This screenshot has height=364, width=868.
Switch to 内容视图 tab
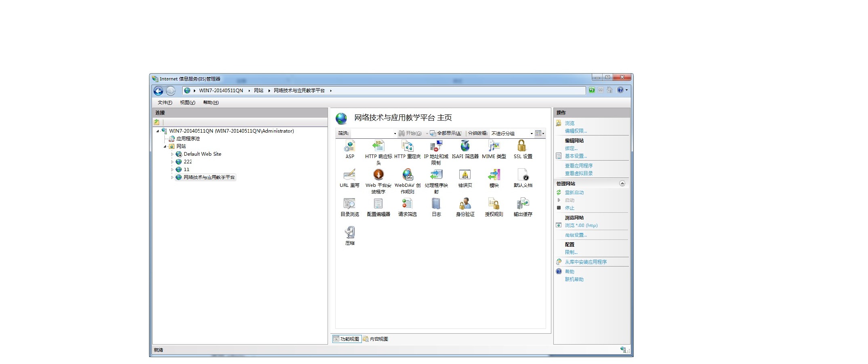click(x=376, y=339)
